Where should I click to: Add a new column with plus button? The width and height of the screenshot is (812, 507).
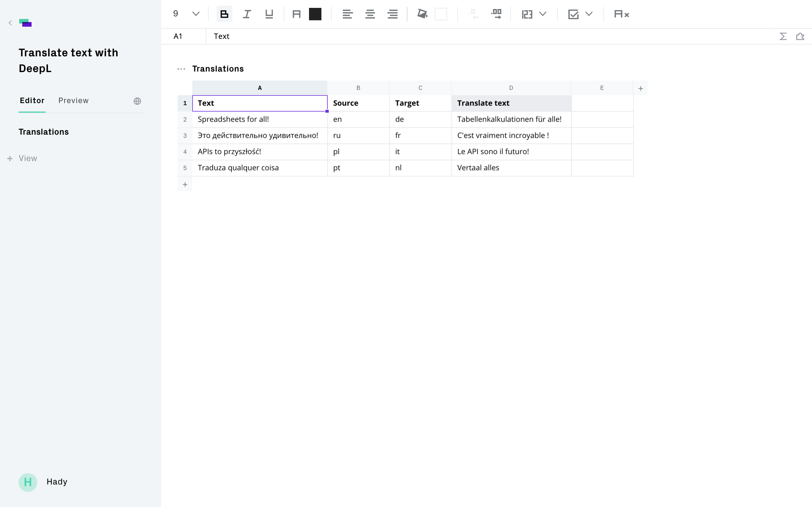(x=640, y=88)
